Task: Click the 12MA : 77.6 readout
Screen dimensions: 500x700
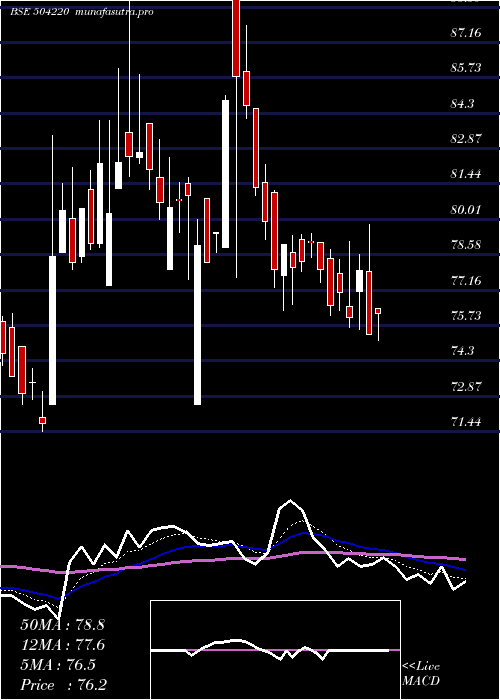Action: tap(62, 645)
